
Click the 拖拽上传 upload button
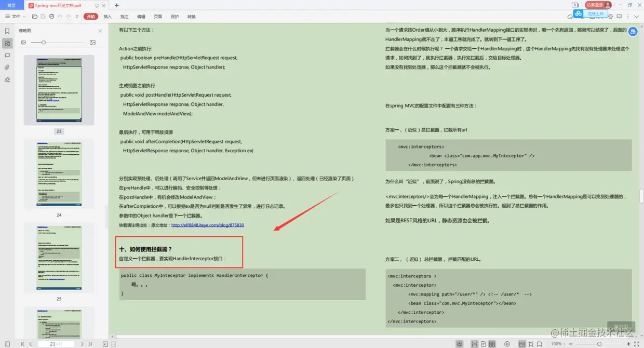(x=591, y=14)
